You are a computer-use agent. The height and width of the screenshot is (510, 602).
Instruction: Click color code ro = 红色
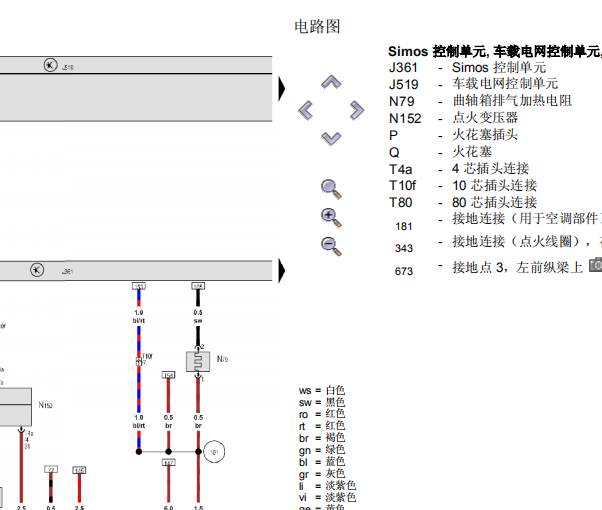pos(322,414)
